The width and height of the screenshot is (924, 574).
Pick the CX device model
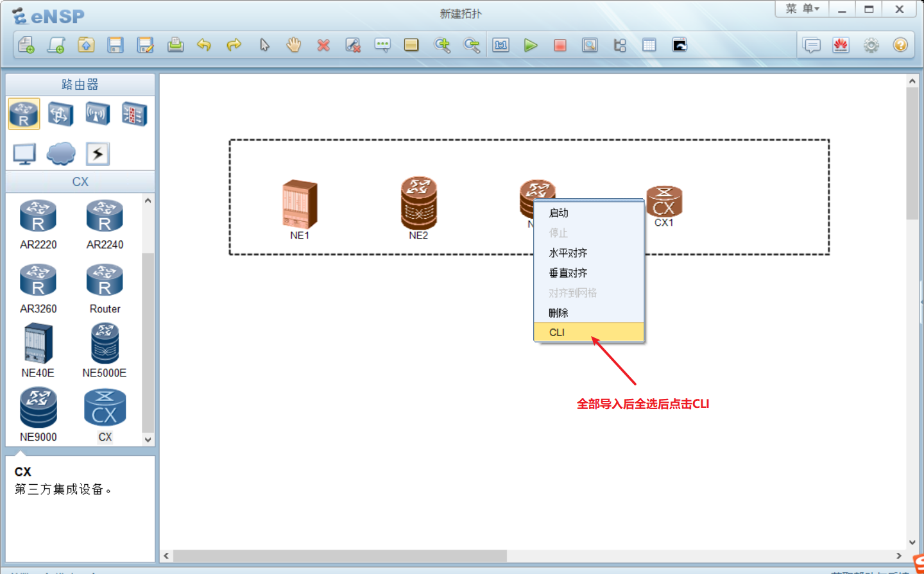[x=105, y=416]
